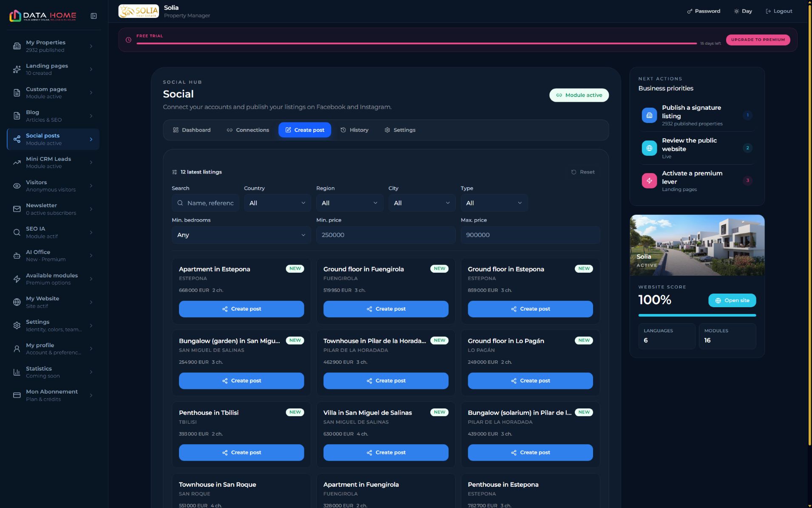
Task: Click the free trial progress bar
Action: (417, 43)
